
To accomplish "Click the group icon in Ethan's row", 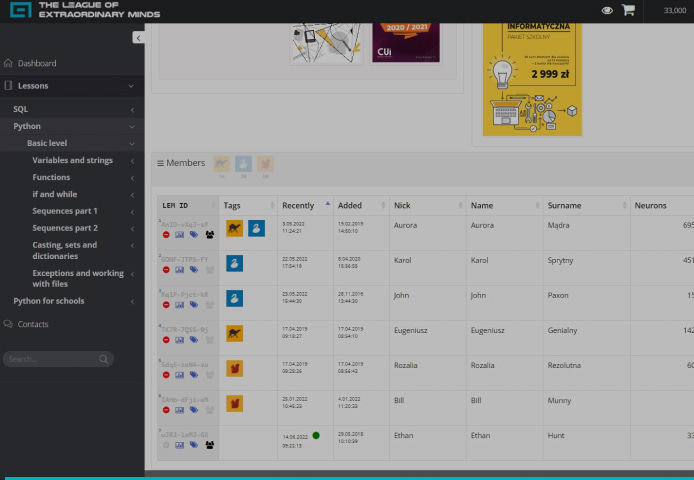I will (209, 445).
